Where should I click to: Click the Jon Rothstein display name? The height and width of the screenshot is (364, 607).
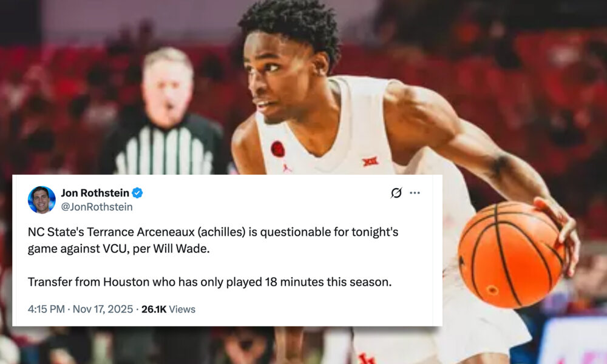point(95,193)
